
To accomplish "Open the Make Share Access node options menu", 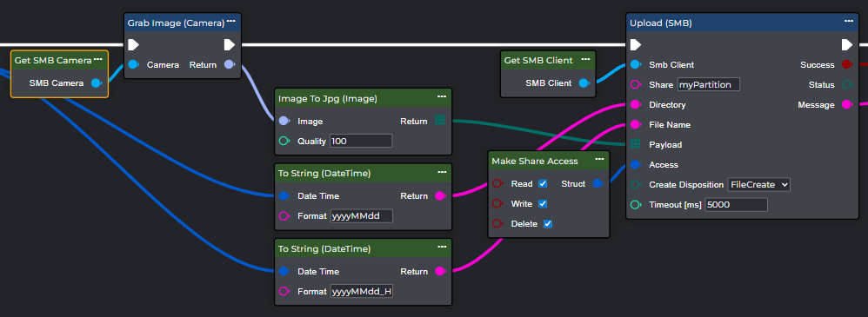I will (x=599, y=159).
